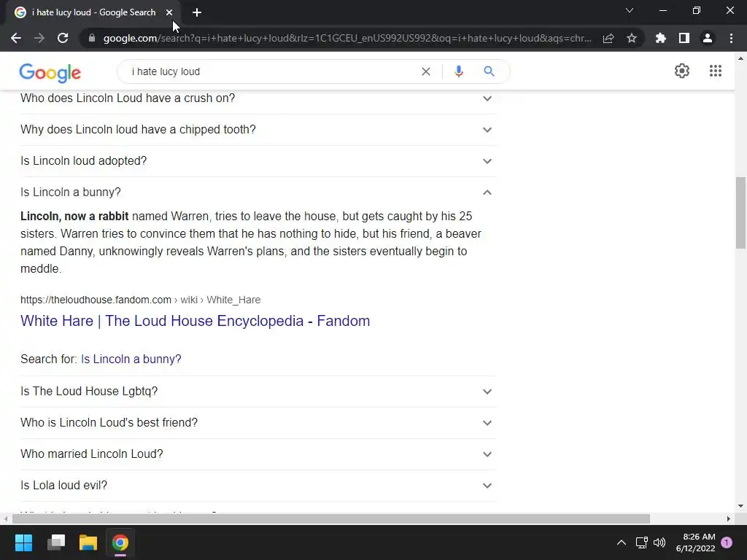Focus the Google search input field
The height and width of the screenshot is (560, 747).
click(271, 71)
